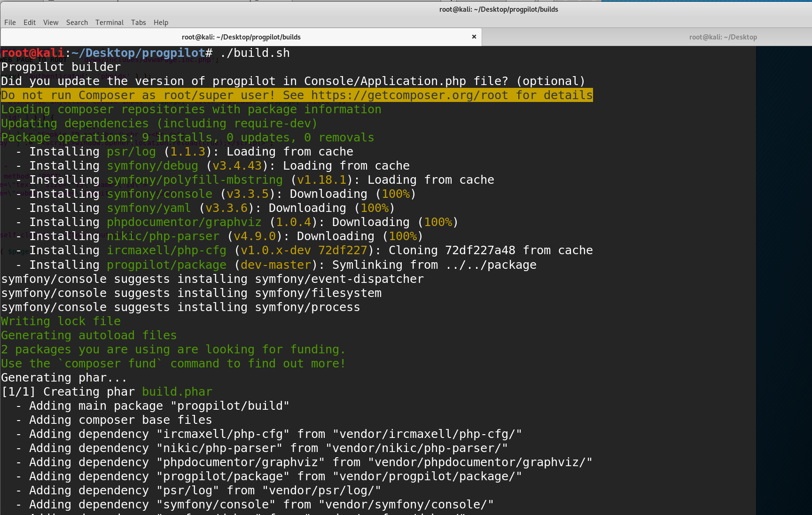Click the nikic/php-parser install line name
Screen dimensions: 812x515
(163, 236)
